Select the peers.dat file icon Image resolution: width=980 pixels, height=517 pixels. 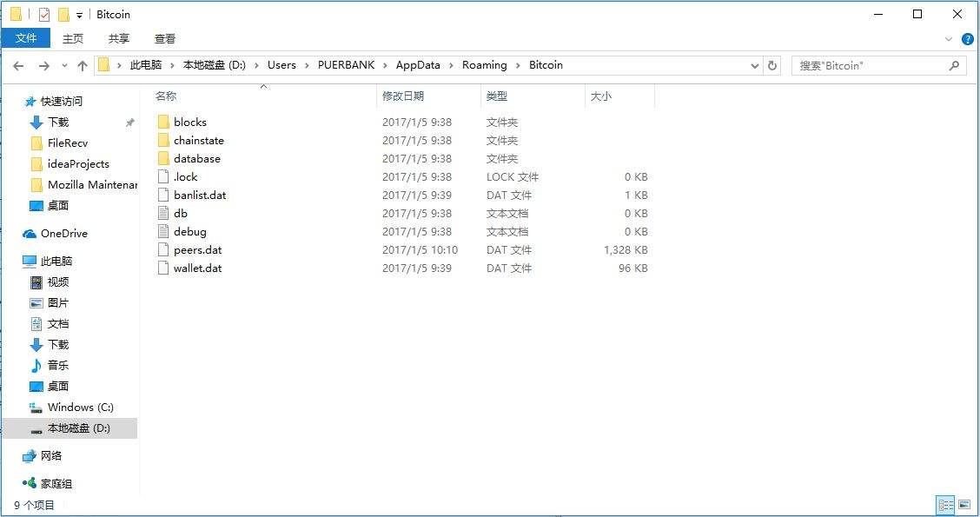tap(163, 249)
